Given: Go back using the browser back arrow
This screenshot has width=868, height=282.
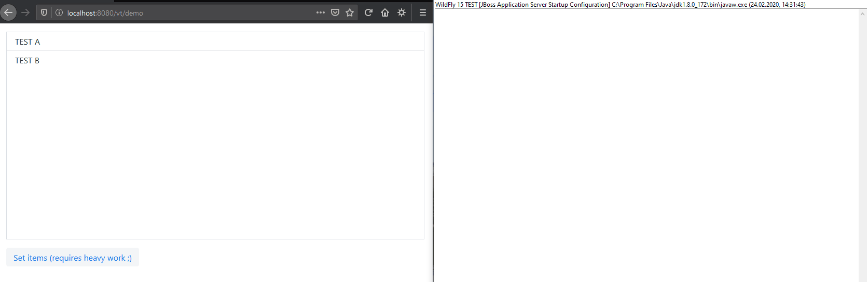Looking at the screenshot, I should click(x=8, y=12).
